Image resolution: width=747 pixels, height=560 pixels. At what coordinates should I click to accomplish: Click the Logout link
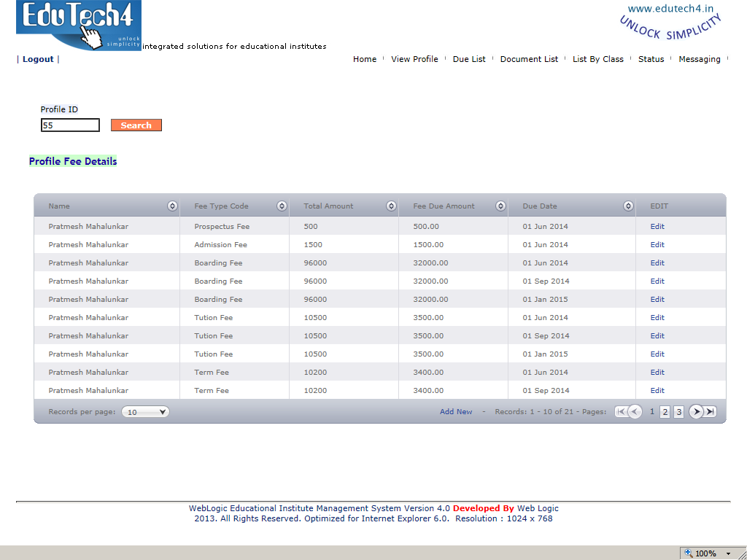[x=38, y=59]
